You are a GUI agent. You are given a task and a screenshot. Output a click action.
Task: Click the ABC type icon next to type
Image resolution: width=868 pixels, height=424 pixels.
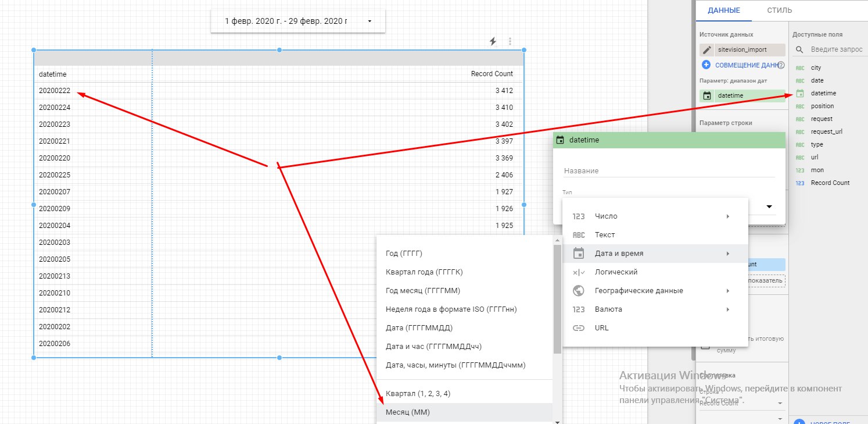coord(800,145)
